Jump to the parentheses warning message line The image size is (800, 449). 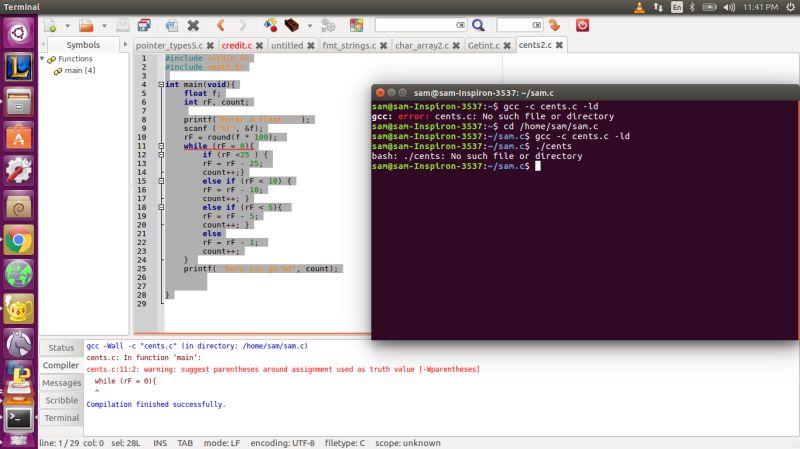click(x=283, y=369)
